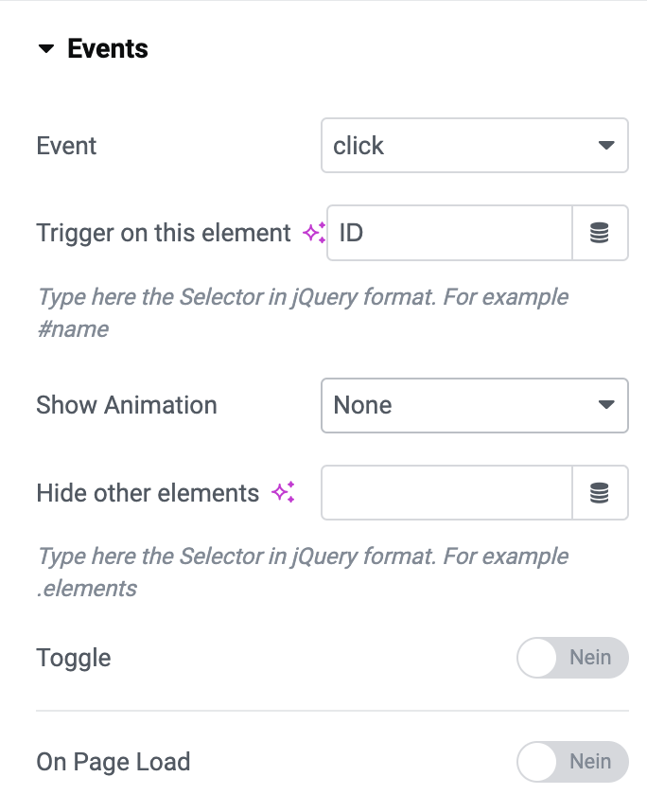Image resolution: width=647 pixels, height=812 pixels.
Task: Click the On Page Load label text
Action: coord(114,762)
